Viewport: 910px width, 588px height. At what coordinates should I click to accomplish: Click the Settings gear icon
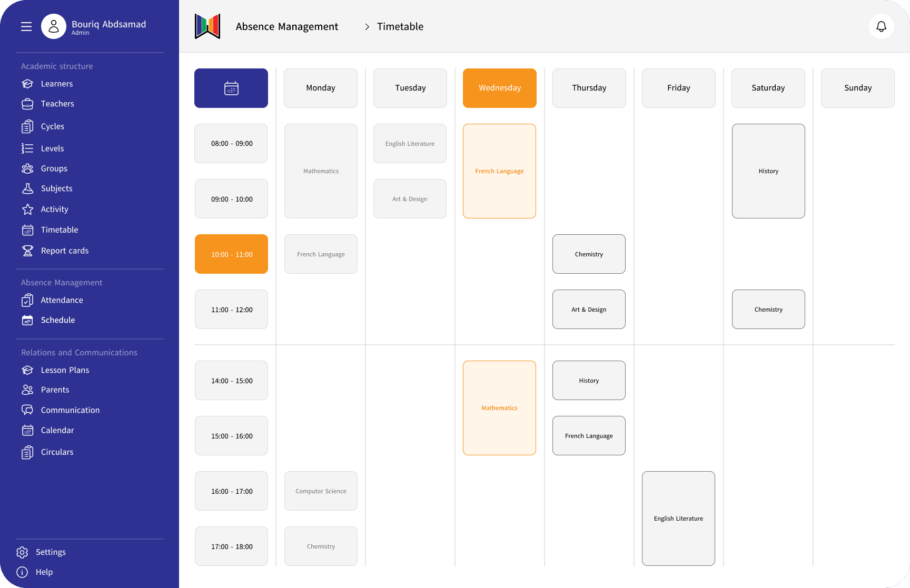22,552
